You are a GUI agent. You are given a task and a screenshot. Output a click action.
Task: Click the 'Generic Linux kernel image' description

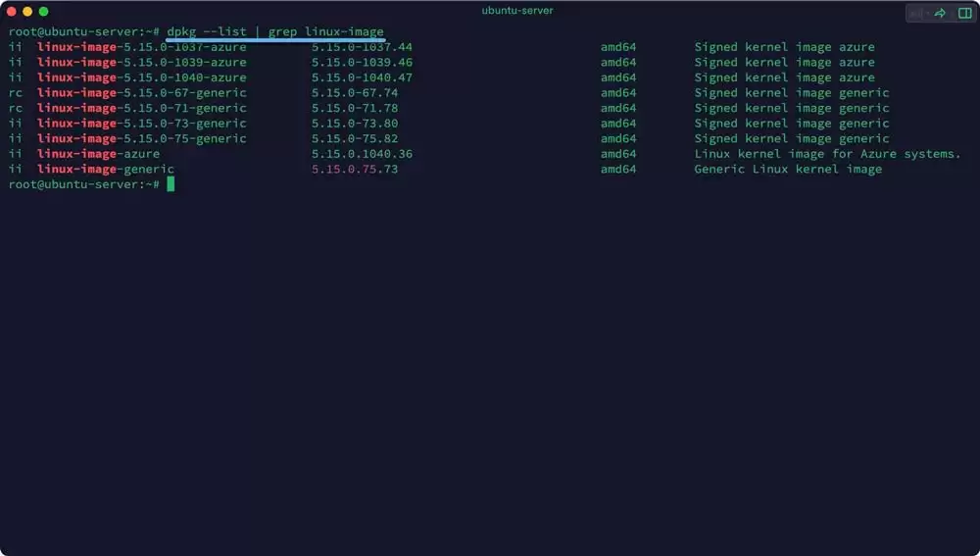(x=788, y=169)
